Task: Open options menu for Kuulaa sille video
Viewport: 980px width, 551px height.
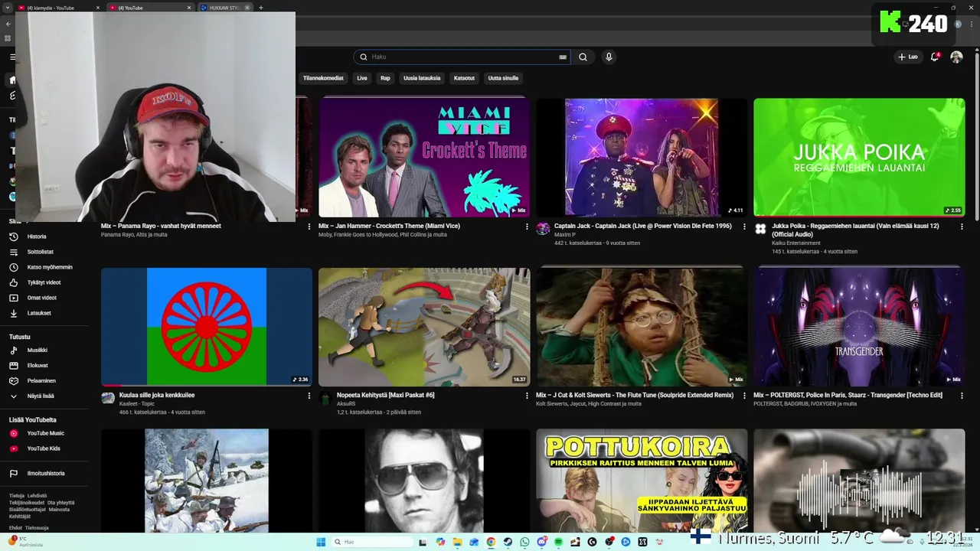Action: [309, 396]
